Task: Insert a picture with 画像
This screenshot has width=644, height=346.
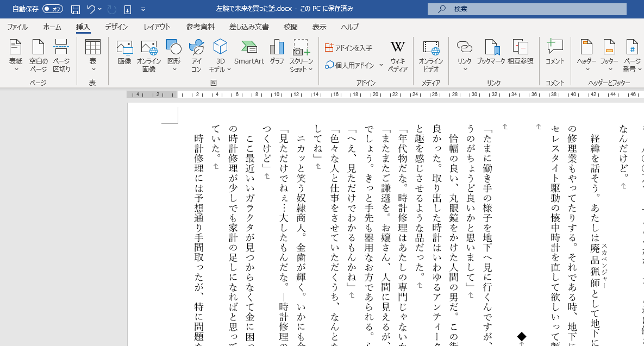Action: [124, 53]
